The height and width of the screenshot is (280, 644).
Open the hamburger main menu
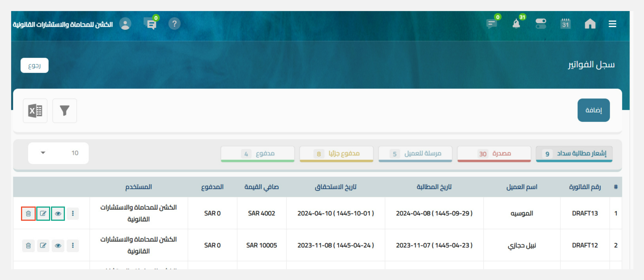click(x=612, y=24)
